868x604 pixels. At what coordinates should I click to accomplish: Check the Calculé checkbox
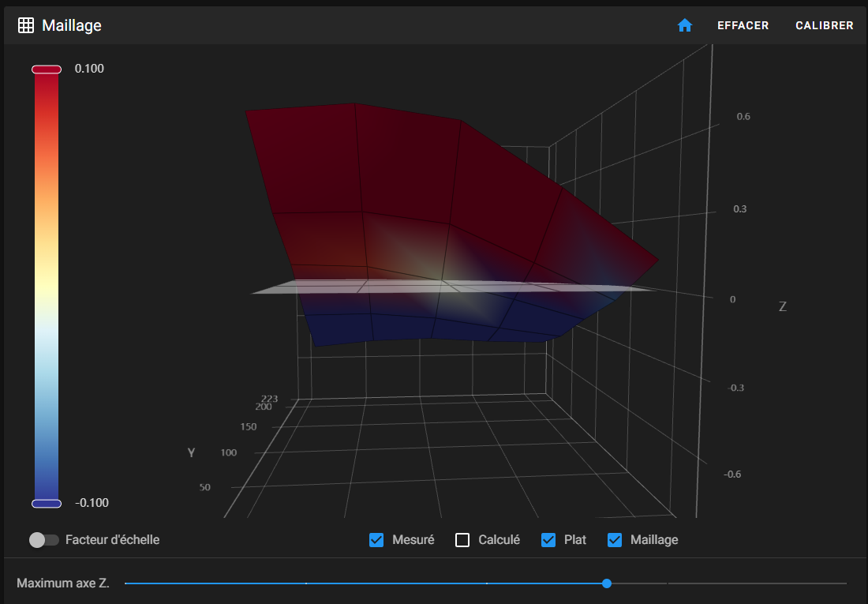pos(462,540)
